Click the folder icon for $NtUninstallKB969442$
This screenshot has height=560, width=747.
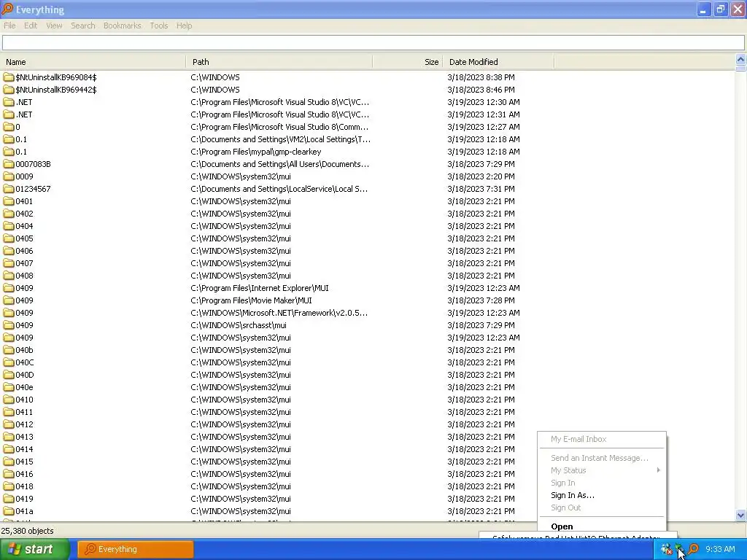[x=9, y=90]
